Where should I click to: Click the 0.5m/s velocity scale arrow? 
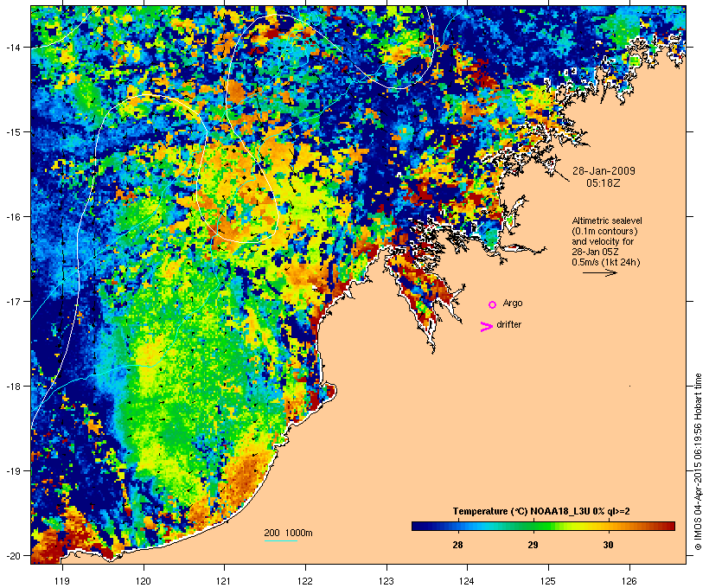coord(599,272)
